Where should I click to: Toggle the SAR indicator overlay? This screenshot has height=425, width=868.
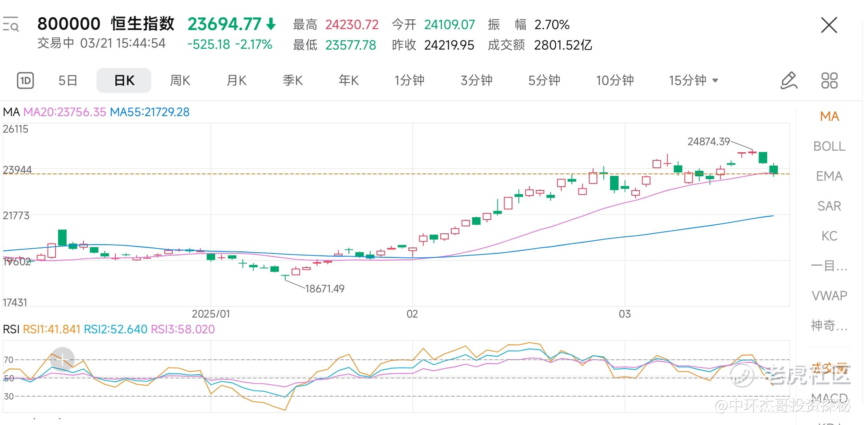click(829, 206)
